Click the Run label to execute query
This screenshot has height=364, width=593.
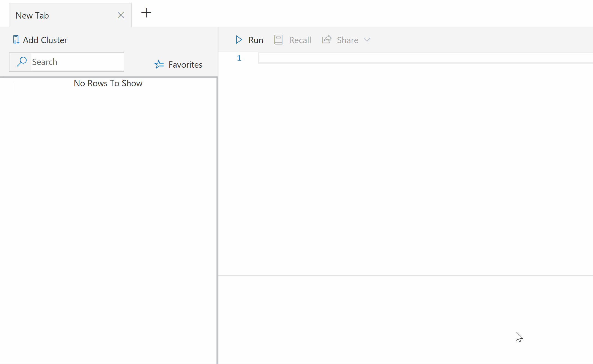coord(256,40)
